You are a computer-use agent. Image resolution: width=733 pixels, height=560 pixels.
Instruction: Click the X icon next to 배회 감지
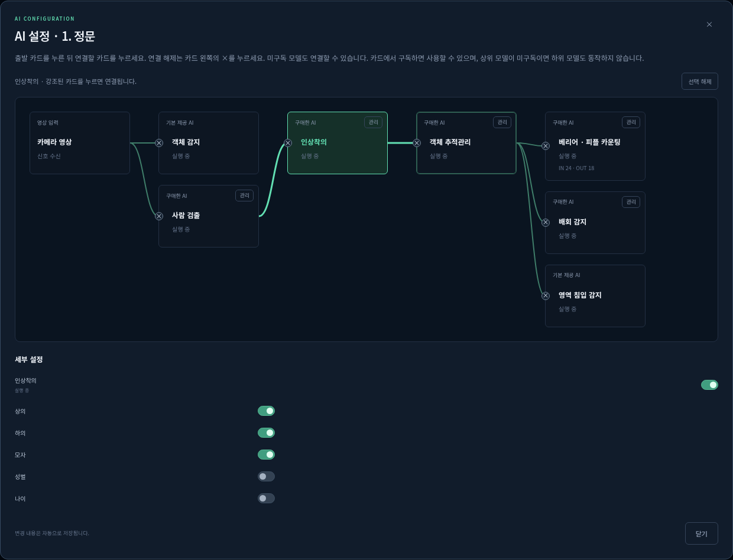[546, 223]
